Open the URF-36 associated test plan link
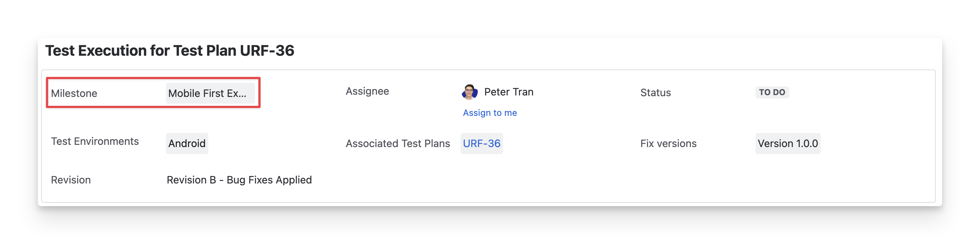980x244 pixels. click(x=481, y=143)
